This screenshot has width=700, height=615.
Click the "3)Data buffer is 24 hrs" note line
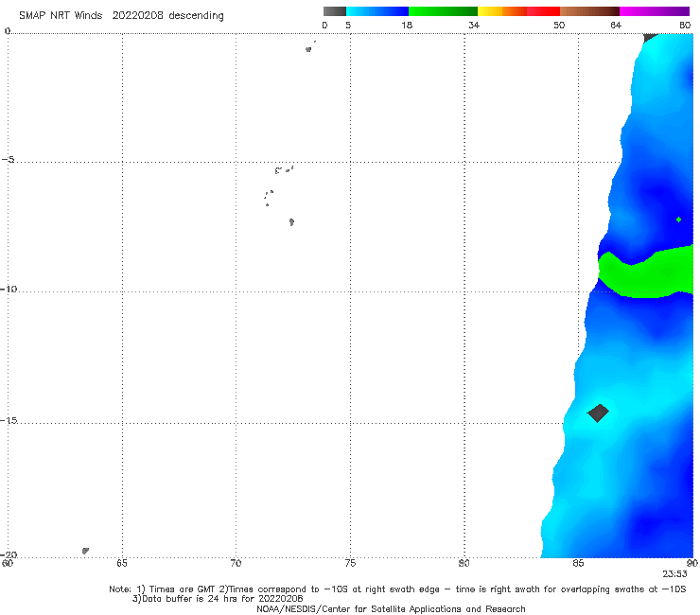point(218,599)
